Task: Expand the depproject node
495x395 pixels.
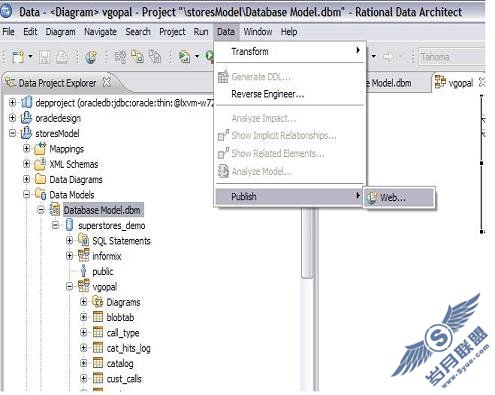Action: (12, 102)
